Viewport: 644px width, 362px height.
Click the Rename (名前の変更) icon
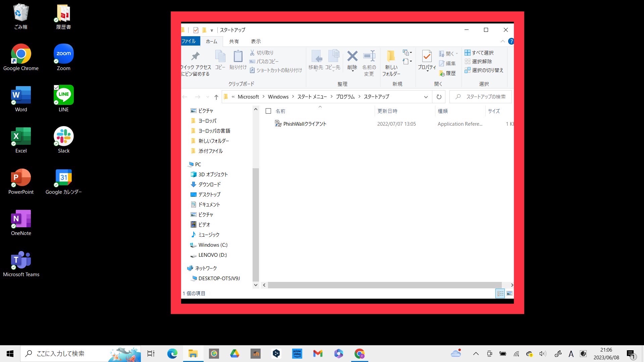pyautogui.click(x=369, y=56)
